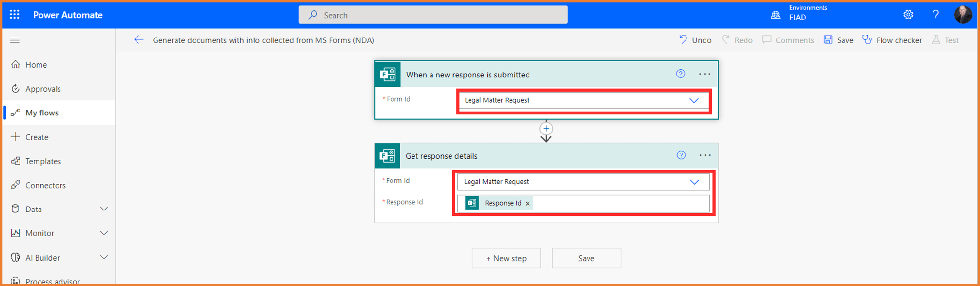Open the Settings gear icon
980x286 pixels.
(908, 15)
